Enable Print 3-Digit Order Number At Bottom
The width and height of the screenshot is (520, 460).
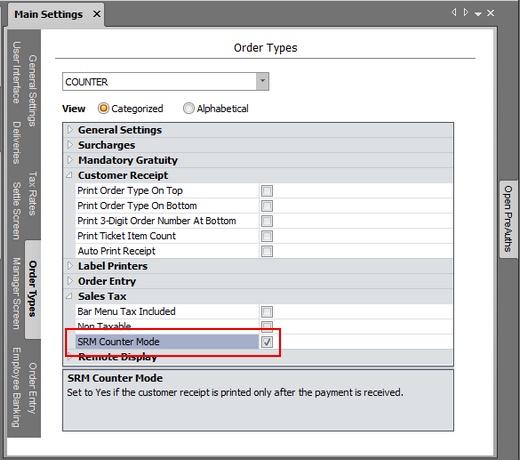[x=267, y=221]
